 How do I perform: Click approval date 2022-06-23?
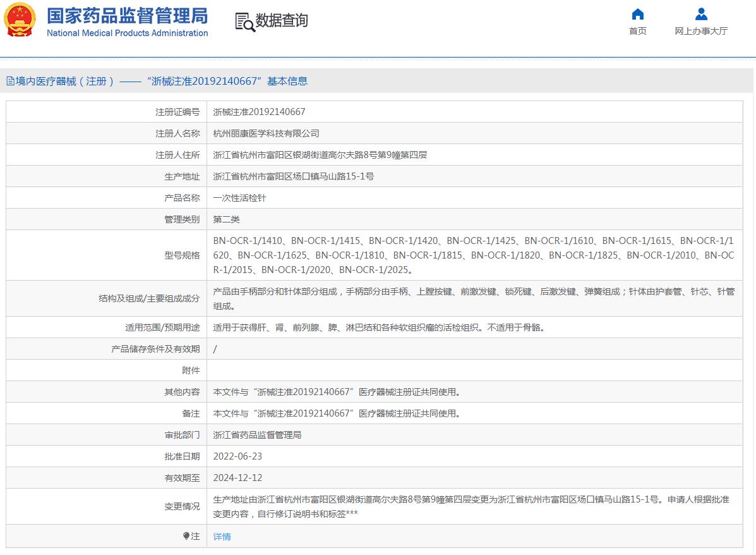coord(237,456)
